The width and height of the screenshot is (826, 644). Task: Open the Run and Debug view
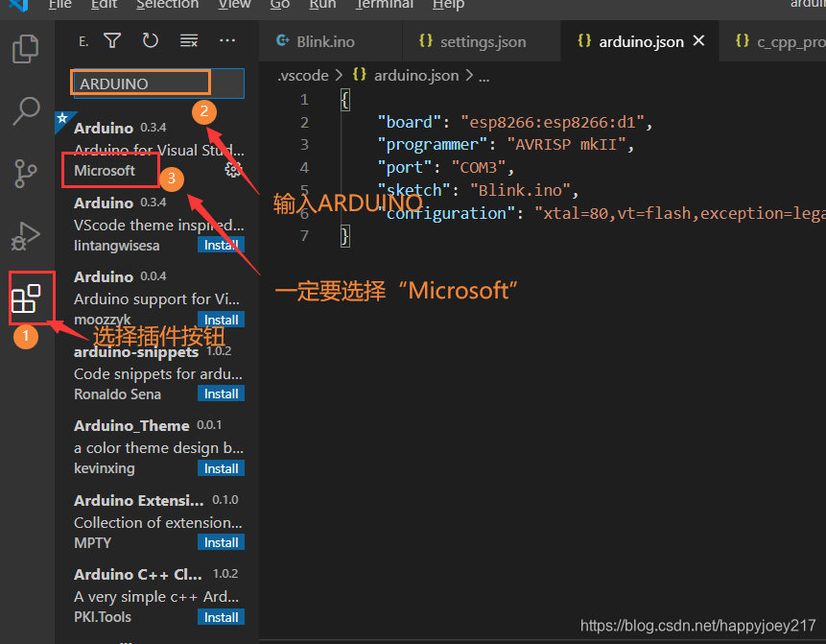coord(25,236)
